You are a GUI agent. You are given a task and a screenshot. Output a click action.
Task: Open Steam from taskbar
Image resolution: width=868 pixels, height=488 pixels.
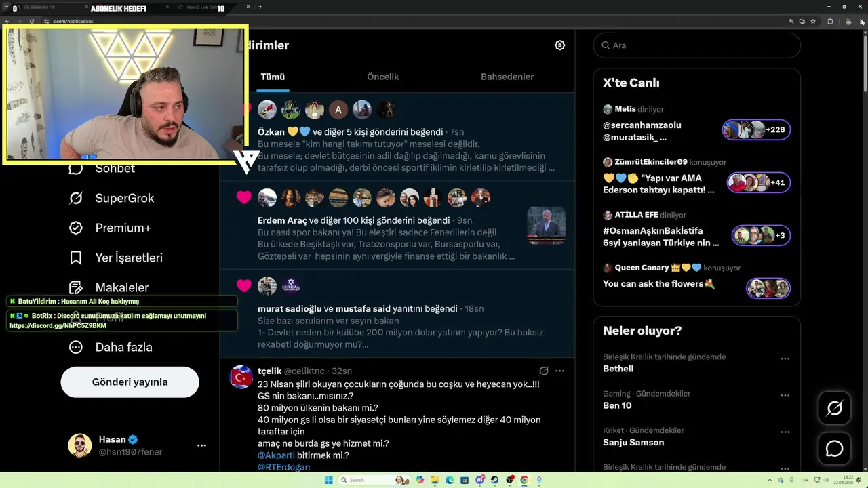[494, 480]
